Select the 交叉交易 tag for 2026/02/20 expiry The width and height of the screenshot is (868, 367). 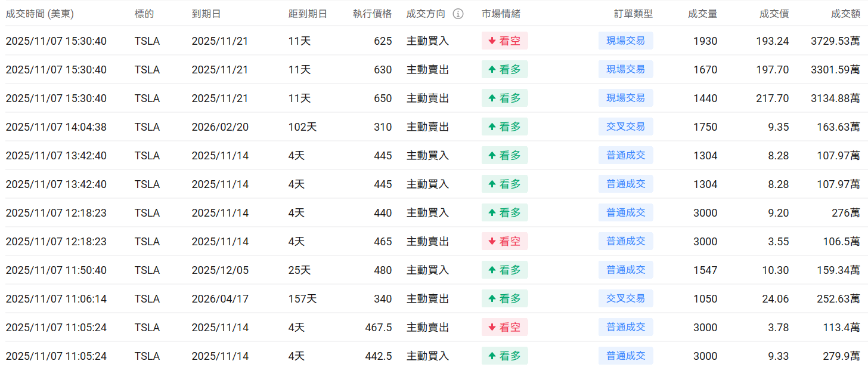tap(625, 127)
